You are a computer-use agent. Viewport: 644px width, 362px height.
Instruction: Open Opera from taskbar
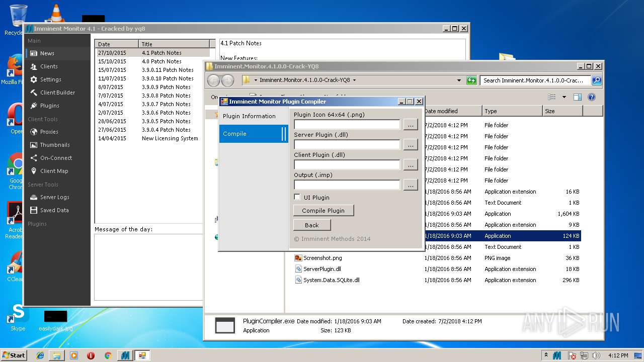91,355
